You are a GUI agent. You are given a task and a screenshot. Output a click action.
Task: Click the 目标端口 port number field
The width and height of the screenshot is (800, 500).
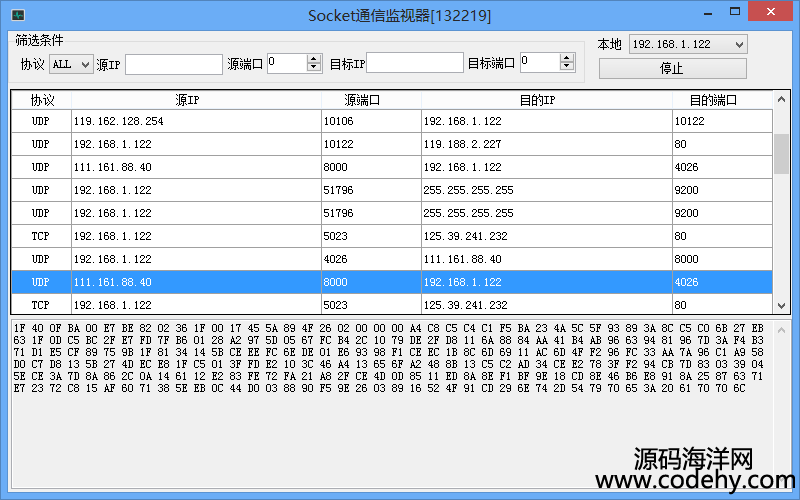point(540,62)
